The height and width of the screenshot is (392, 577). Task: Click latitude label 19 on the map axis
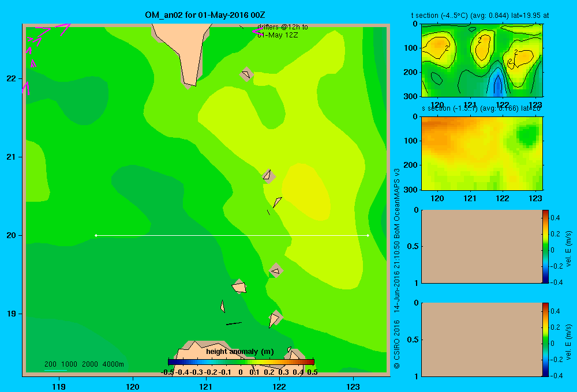coord(12,314)
